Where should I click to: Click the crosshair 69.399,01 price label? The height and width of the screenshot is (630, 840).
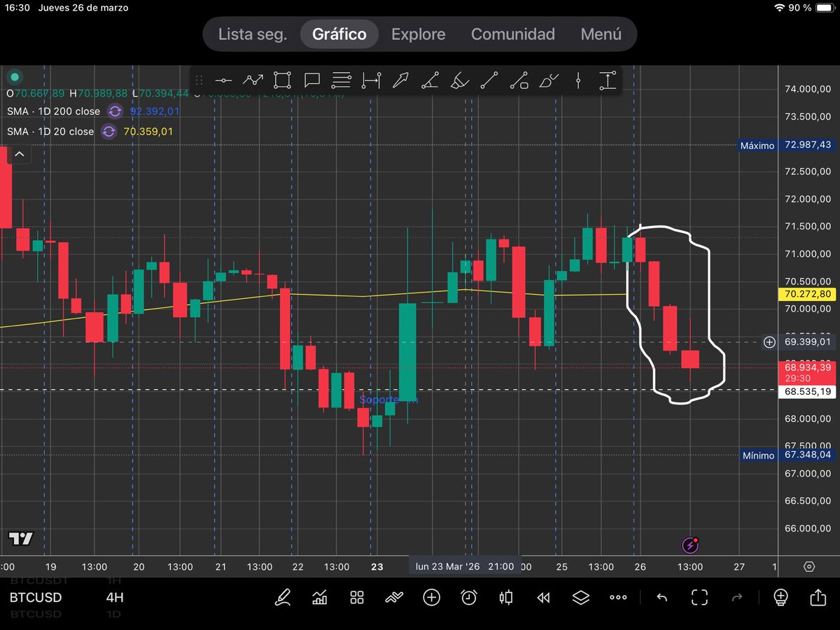pos(808,342)
